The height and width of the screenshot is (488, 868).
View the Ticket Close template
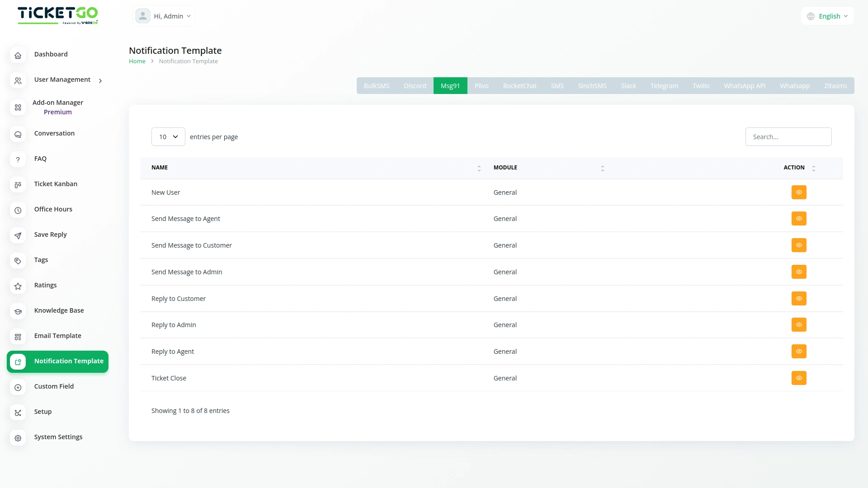799,378
